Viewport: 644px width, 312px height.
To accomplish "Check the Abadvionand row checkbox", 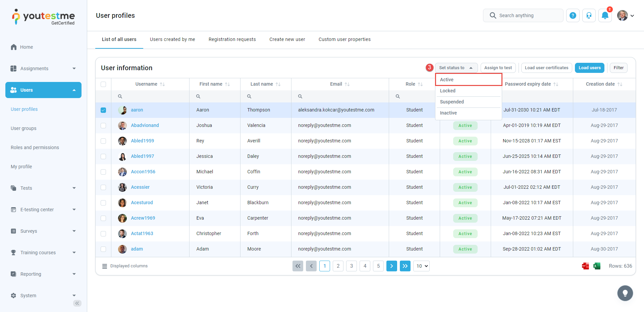I will point(103,126).
